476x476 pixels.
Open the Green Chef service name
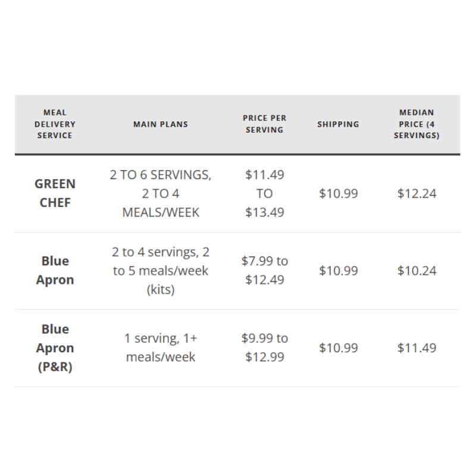pyautogui.click(x=55, y=193)
